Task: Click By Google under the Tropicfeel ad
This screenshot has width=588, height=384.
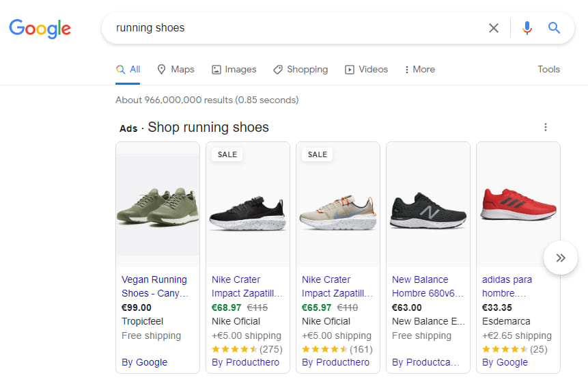Action: [x=144, y=362]
